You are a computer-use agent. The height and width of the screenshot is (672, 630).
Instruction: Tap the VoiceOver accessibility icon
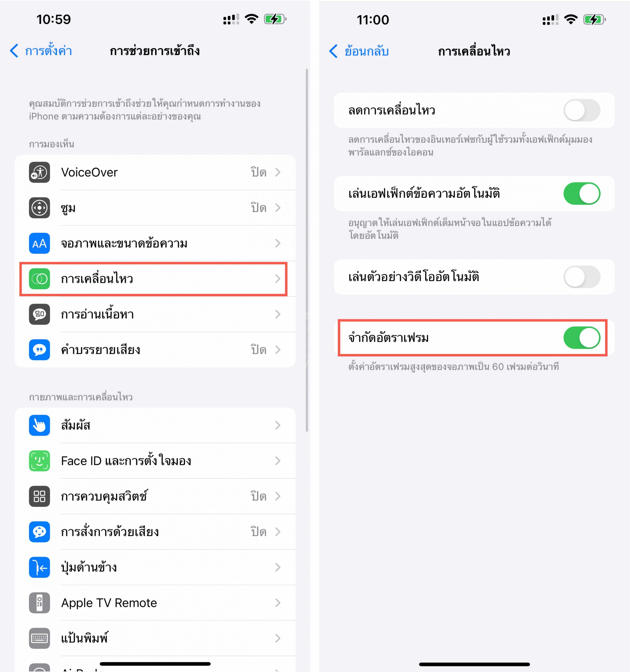(39, 172)
